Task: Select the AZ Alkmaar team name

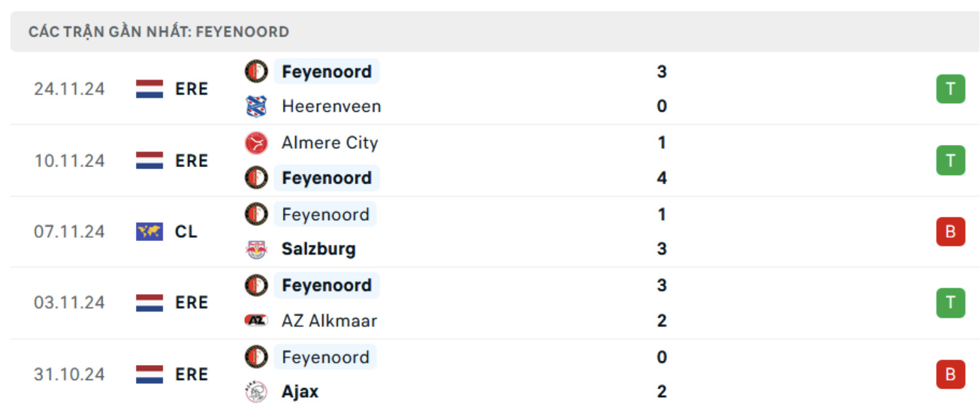Action: [329, 320]
